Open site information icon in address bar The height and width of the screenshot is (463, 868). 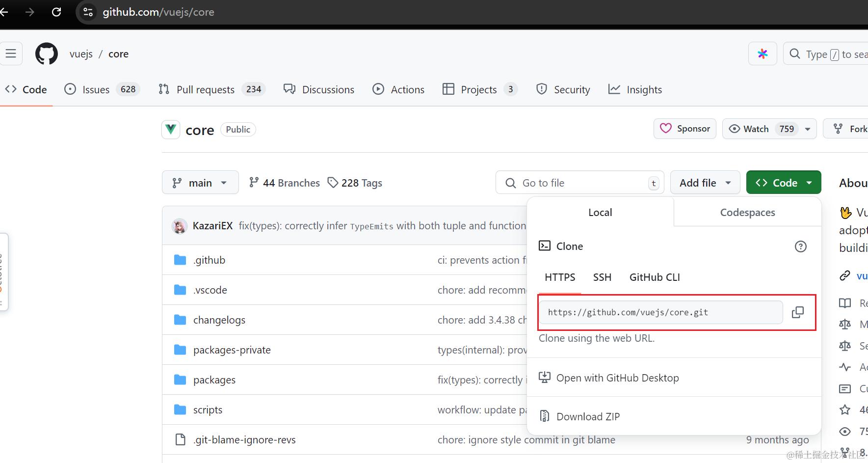[x=88, y=12]
